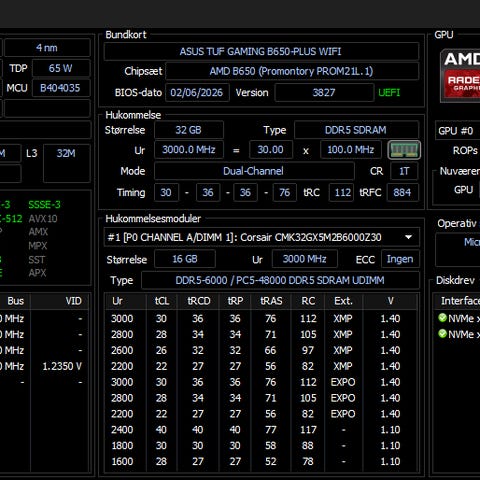Screen dimensions: 480x480
Task: Click the Bus column header
Action: 15,301
